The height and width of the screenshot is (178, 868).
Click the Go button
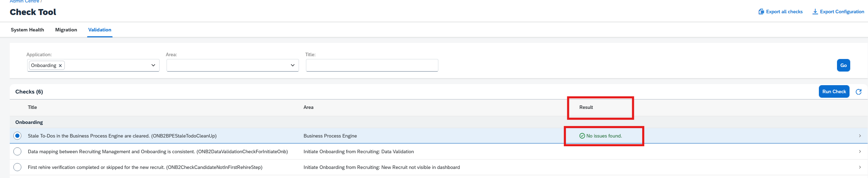[844, 65]
